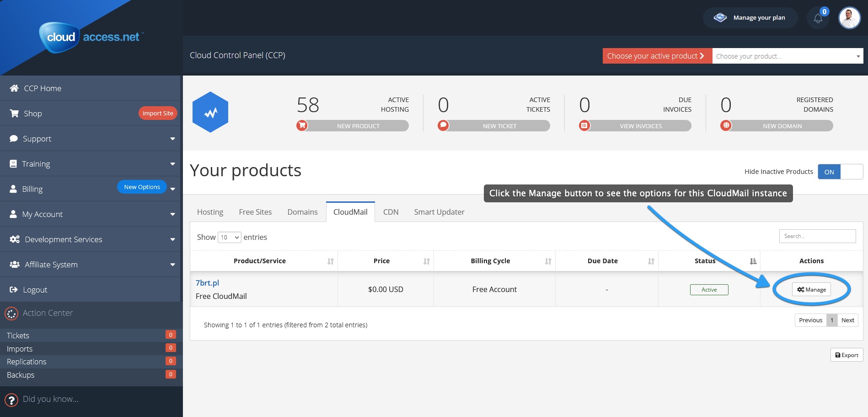Screen dimensions: 868x417
Task: Go to the Previous page
Action: click(x=810, y=320)
